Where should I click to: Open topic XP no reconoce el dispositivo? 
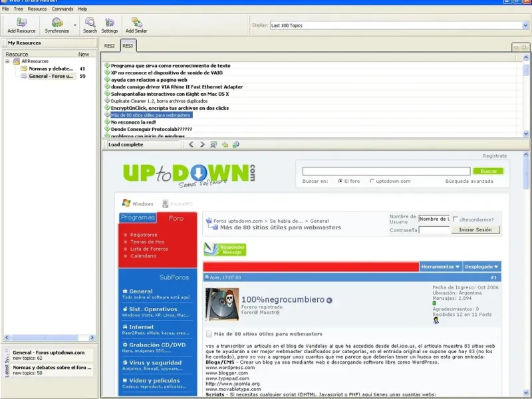167,73
